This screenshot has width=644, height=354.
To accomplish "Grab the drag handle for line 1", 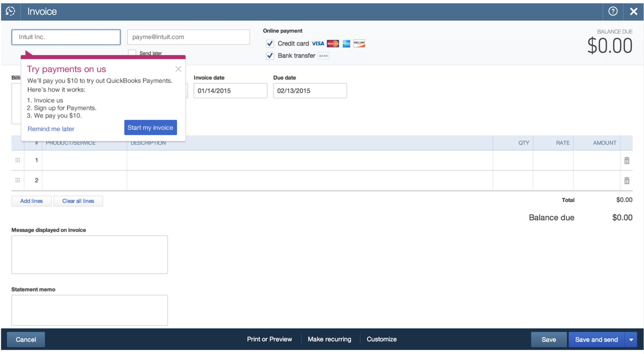I will click(18, 160).
